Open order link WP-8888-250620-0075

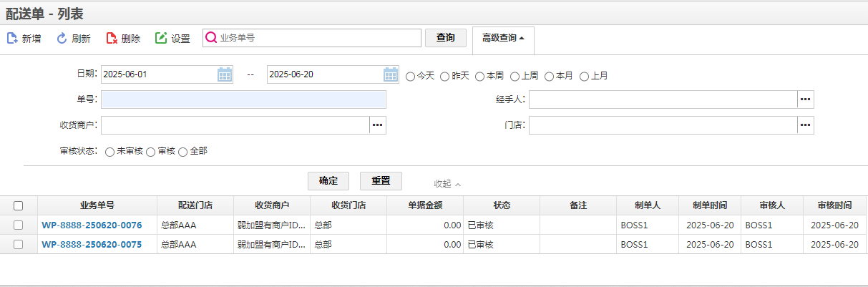pos(92,244)
